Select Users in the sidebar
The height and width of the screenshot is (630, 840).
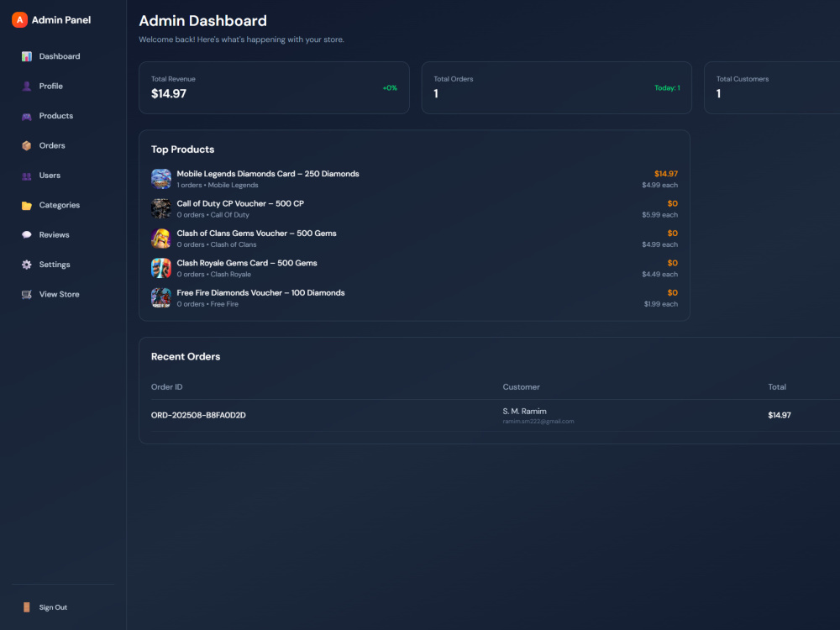tap(50, 176)
